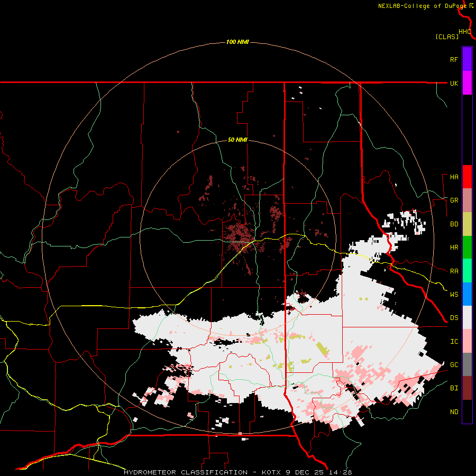Click the HR heavy rain green swatch
Image resolution: width=476 pixels, height=476 pixels.
467,248
